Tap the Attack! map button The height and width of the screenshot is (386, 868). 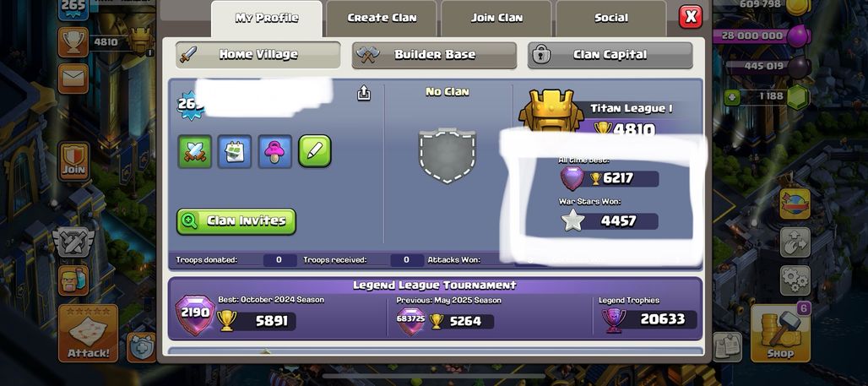click(x=88, y=333)
